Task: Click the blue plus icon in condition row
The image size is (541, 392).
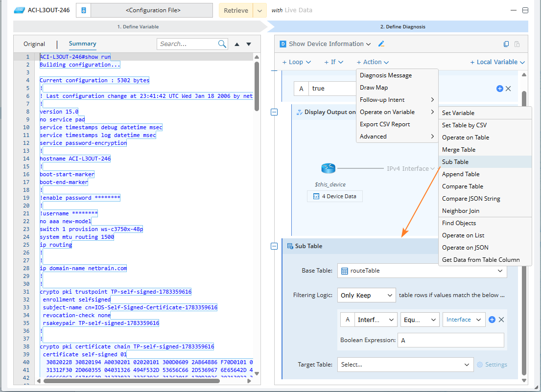Action: point(499,89)
